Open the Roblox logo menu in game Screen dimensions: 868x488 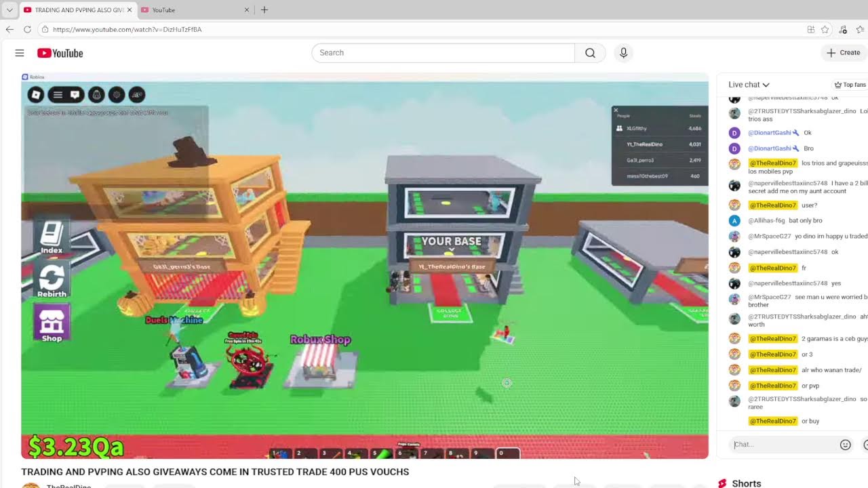click(x=36, y=95)
